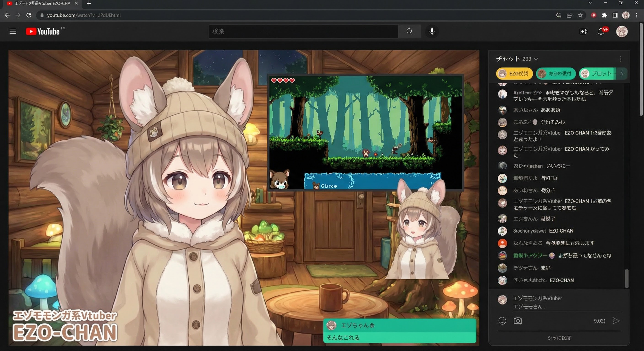This screenshot has width=644, height=351.
Task: Open browser extensions puzzle icon
Action: tap(604, 15)
